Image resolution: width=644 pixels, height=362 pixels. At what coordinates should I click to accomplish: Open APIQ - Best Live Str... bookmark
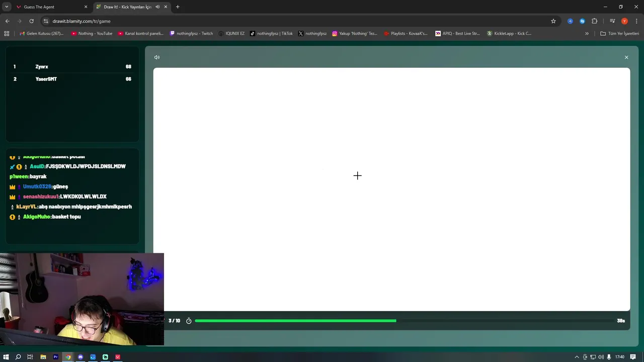457,34
